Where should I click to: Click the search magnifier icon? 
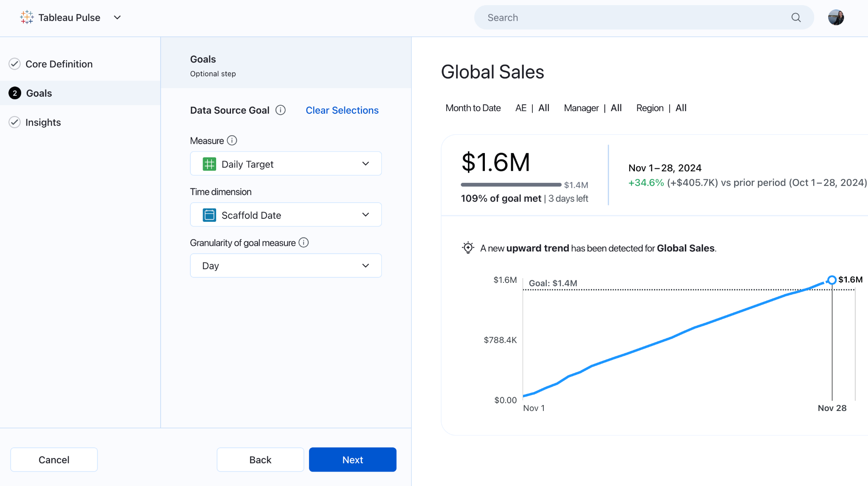[796, 17]
